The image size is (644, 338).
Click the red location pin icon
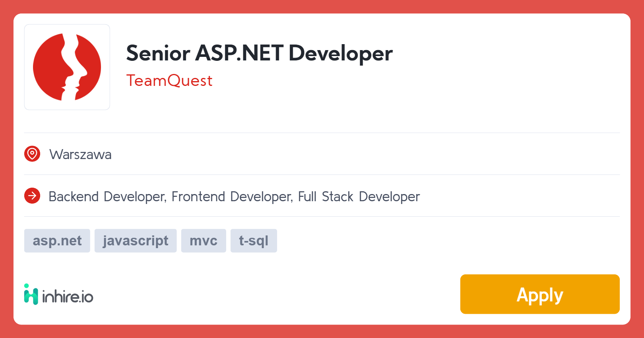click(32, 154)
